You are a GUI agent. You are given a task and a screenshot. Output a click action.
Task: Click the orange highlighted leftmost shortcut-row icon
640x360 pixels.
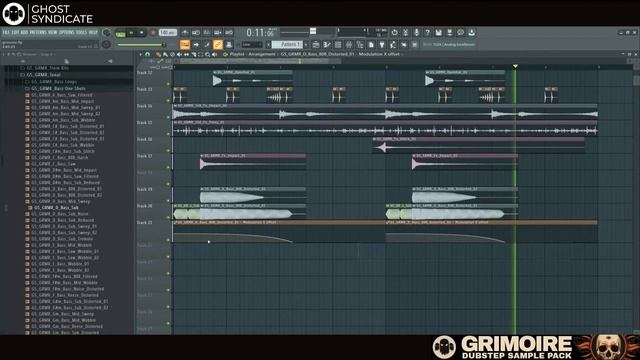[185, 44]
